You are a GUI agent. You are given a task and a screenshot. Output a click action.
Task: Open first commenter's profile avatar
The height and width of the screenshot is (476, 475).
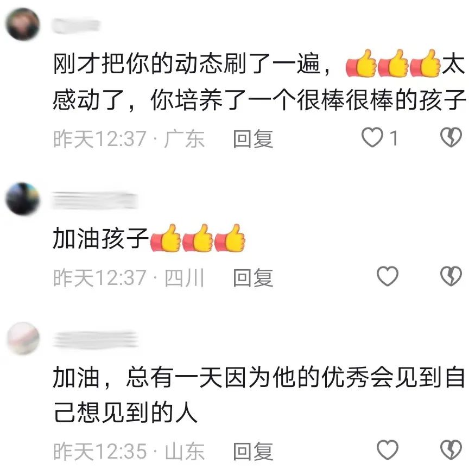23,24
